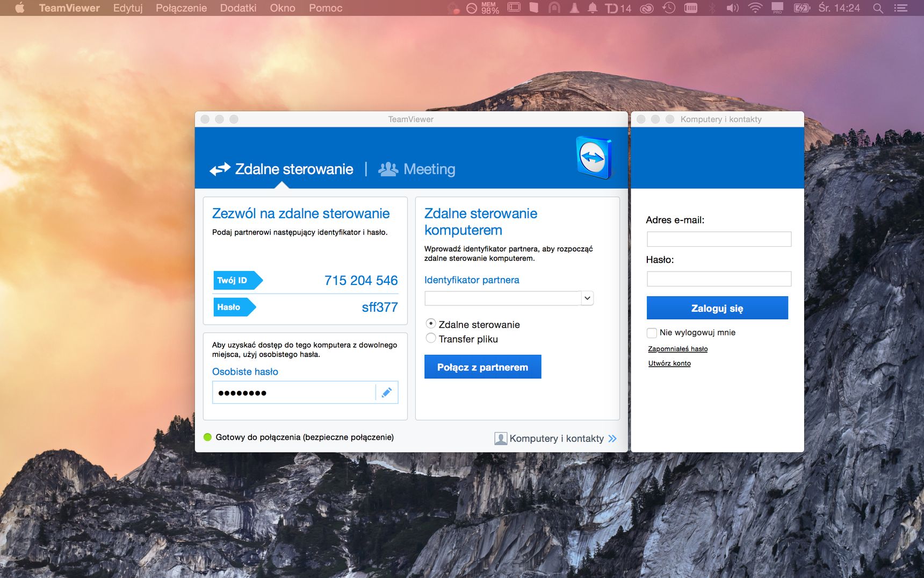The height and width of the screenshot is (578, 924).
Task: Open the battery status menu bar icon
Action: pos(802,8)
